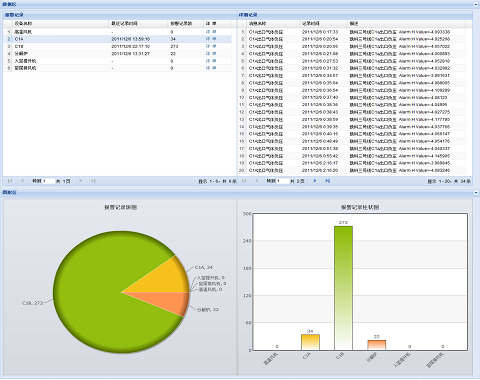
Task: Collapse the chart area panel
Action: (x=476, y=193)
